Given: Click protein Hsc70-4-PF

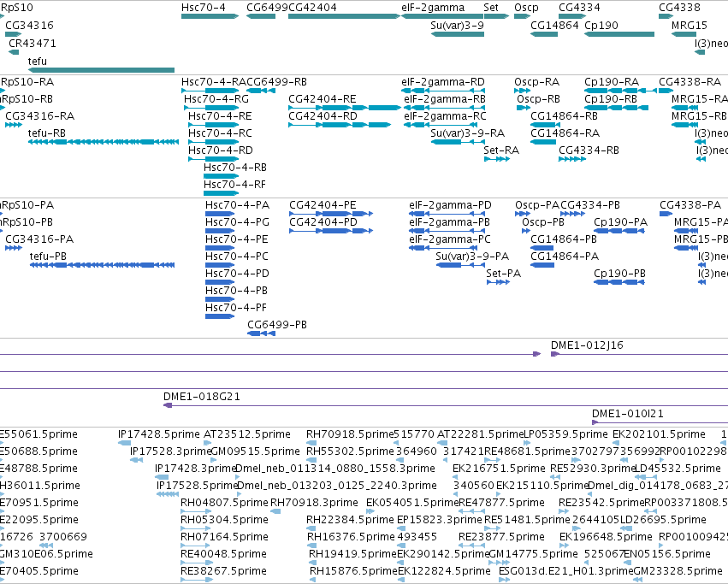Looking at the screenshot, I should [x=220, y=316].
